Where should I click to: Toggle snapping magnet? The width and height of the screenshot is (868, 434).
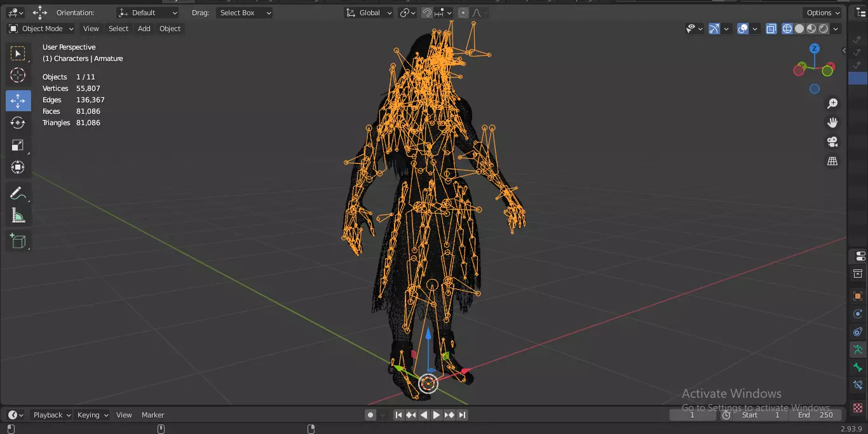pos(427,13)
